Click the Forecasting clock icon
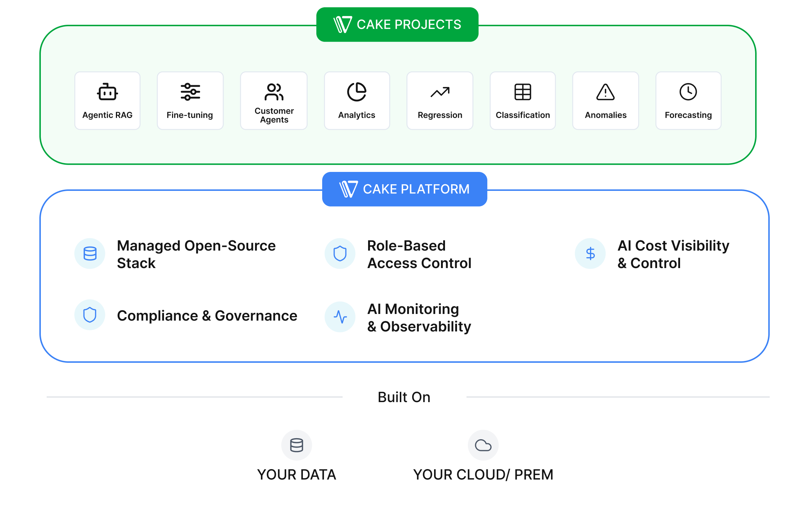Viewport: 812px width, 507px height. coord(688,92)
